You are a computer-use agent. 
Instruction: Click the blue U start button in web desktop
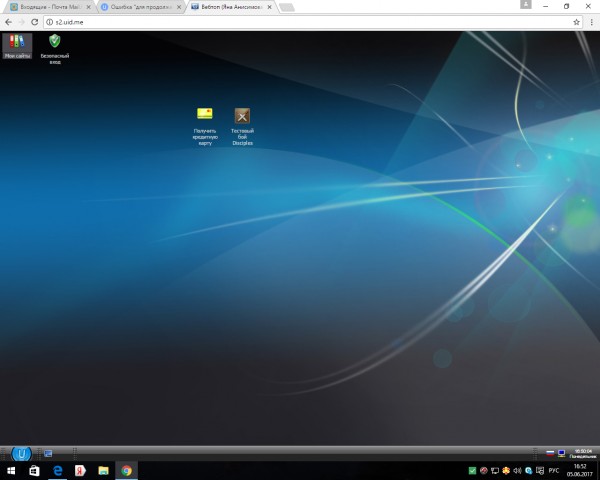(21, 454)
